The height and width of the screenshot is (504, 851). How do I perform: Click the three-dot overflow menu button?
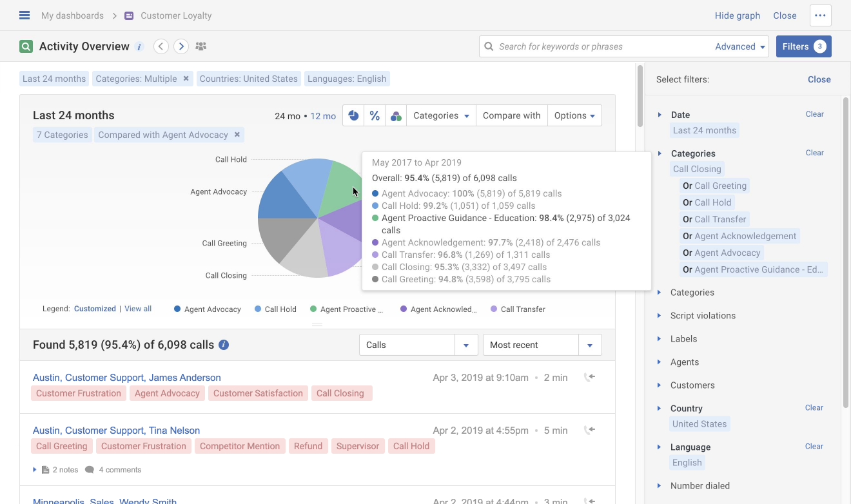(820, 15)
